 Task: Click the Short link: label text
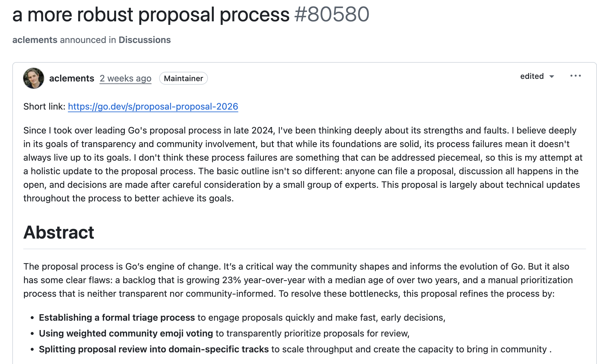click(x=44, y=106)
